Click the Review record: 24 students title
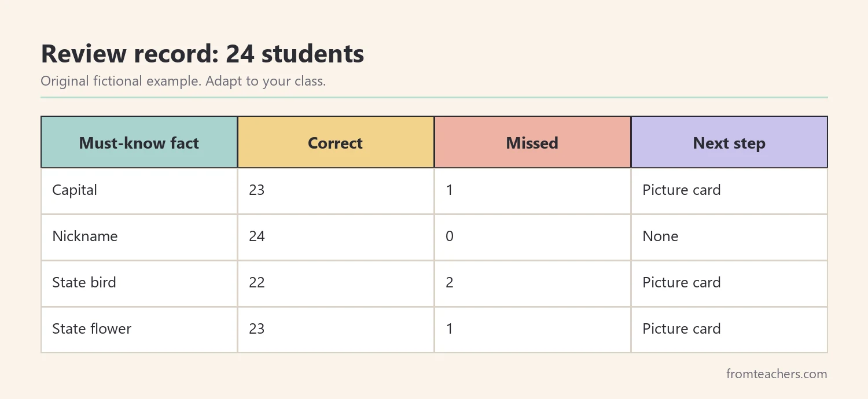Screen dimensions: 868x399 (203, 54)
